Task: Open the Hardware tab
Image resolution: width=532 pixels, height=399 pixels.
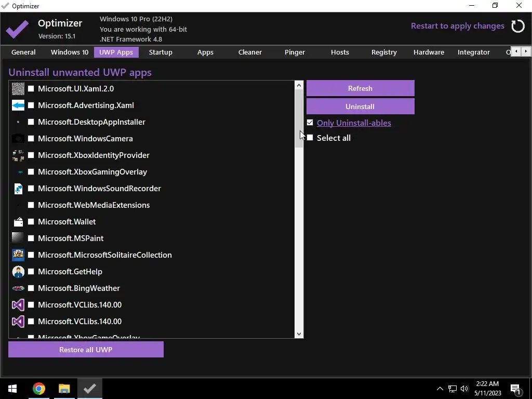Action: 429,52
